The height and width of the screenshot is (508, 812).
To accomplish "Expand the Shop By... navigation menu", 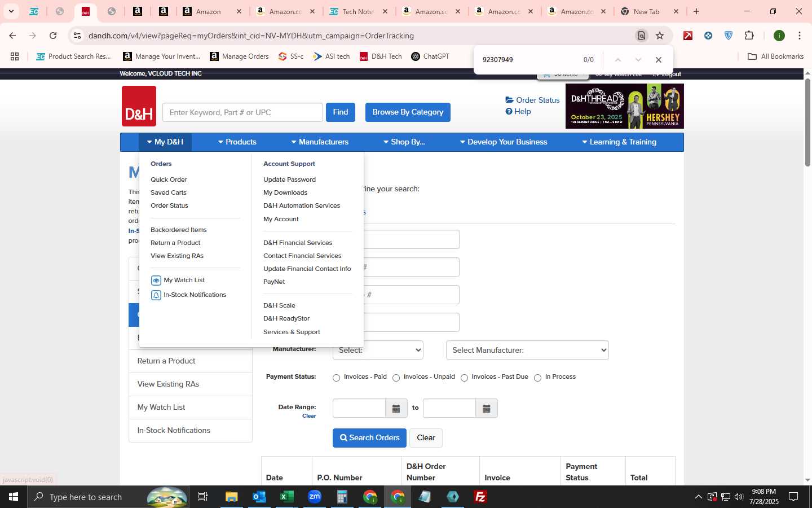I will (404, 142).
